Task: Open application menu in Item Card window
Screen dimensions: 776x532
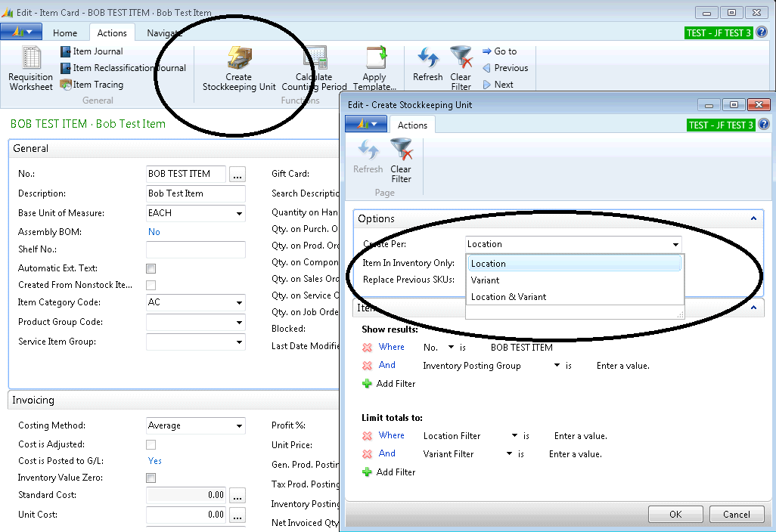Action: (21, 32)
